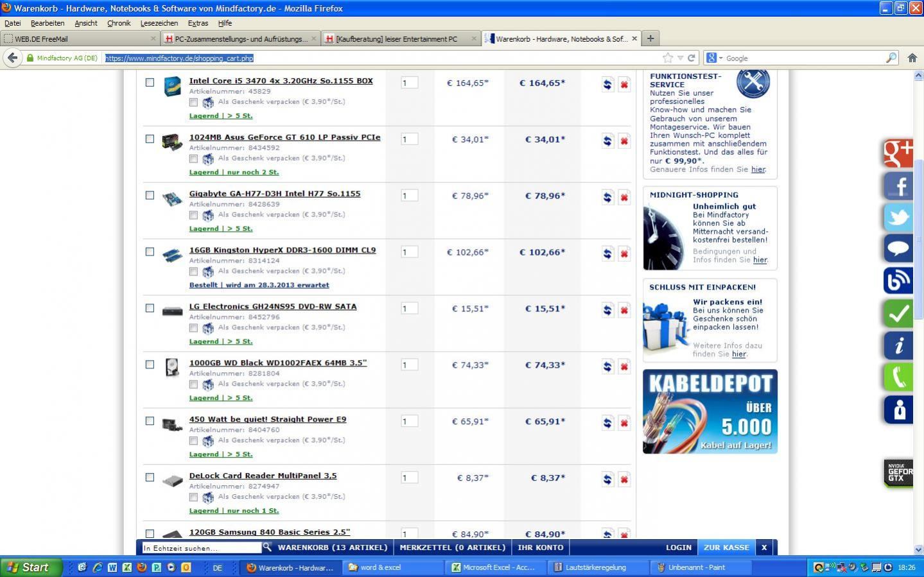Screen dimensions: 924x577
Task: Select the Asus GeForce GT 610 checkbox
Action: [x=150, y=139]
